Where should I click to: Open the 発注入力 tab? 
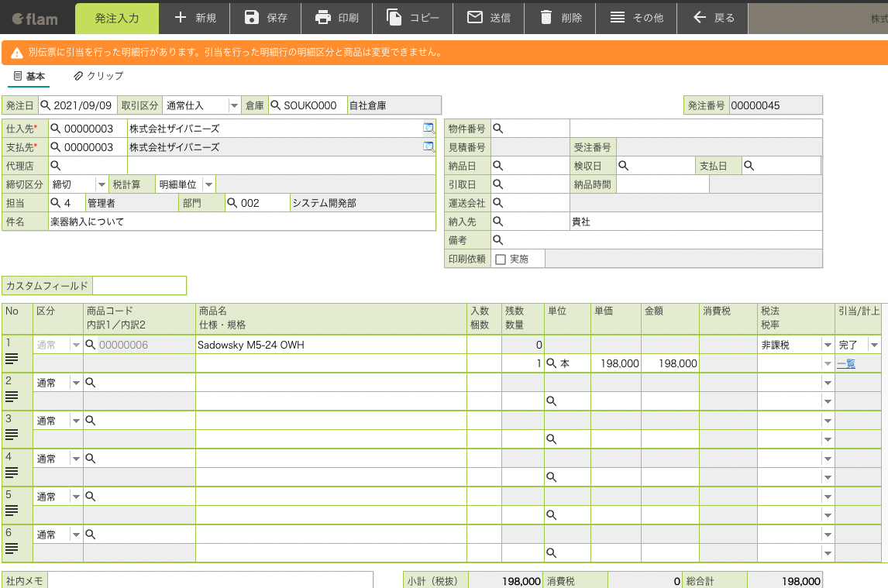tap(117, 18)
